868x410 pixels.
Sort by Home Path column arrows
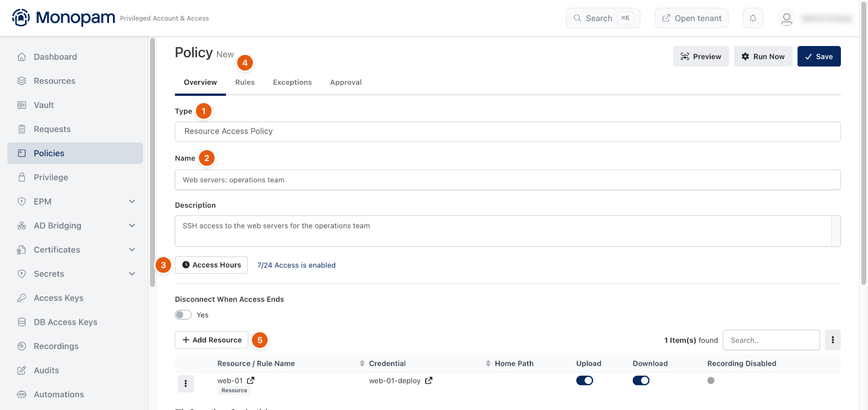pos(488,363)
